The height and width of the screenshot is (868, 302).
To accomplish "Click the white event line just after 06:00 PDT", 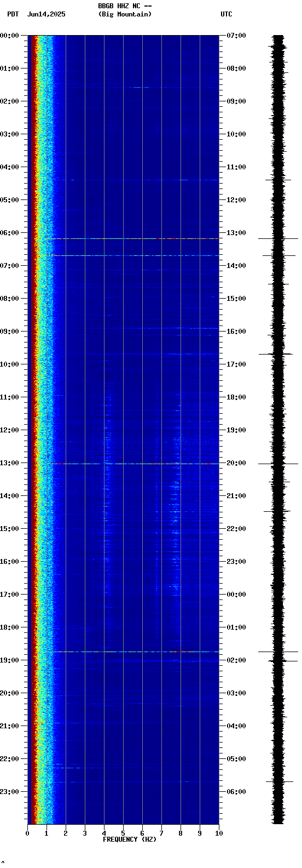I will (x=136, y=238).
